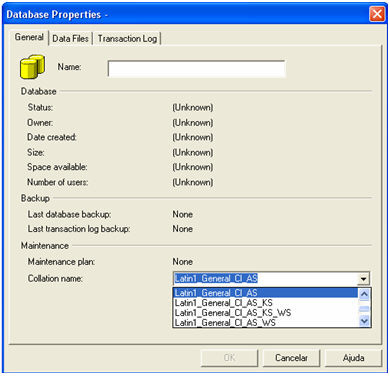Image resolution: width=390 pixels, height=376 pixels.
Task: Click the collation list scroll down arrow
Action: (x=364, y=321)
